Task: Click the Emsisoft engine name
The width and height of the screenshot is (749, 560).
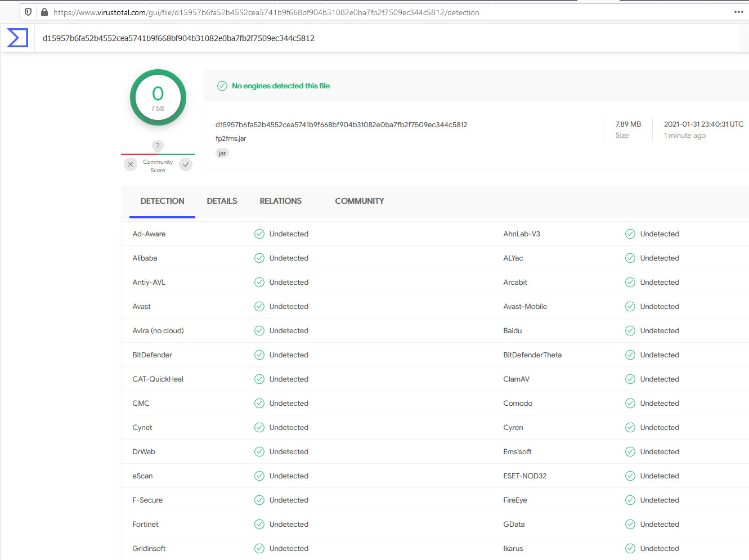Action: pyautogui.click(x=518, y=452)
